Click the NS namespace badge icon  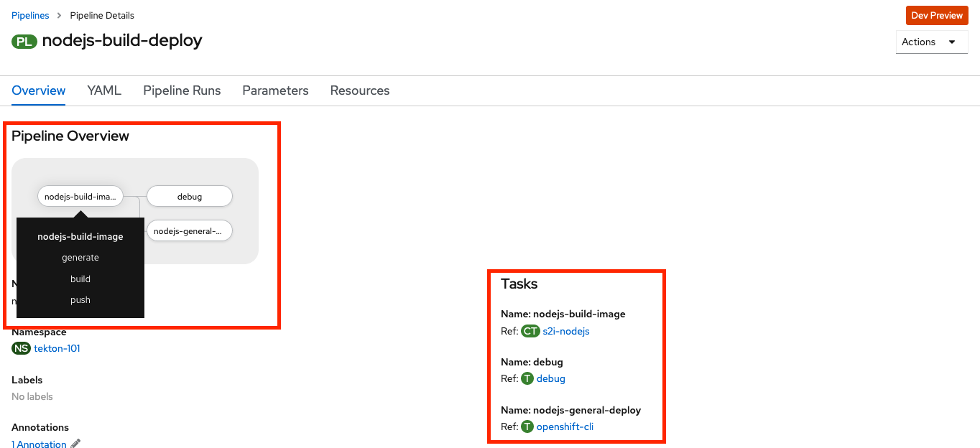pos(22,348)
